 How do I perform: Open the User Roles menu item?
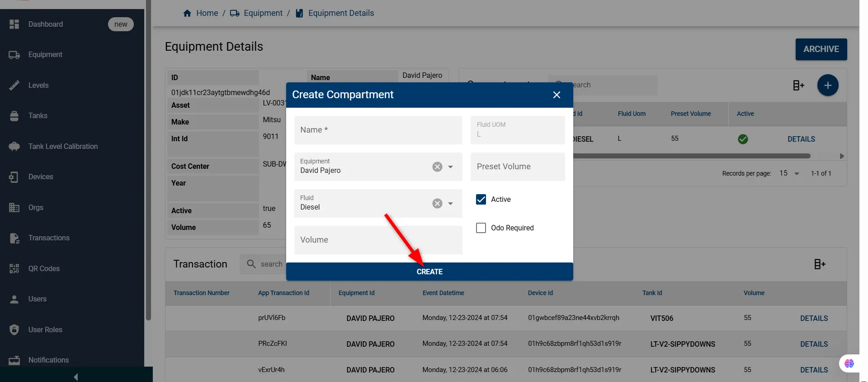tap(45, 329)
